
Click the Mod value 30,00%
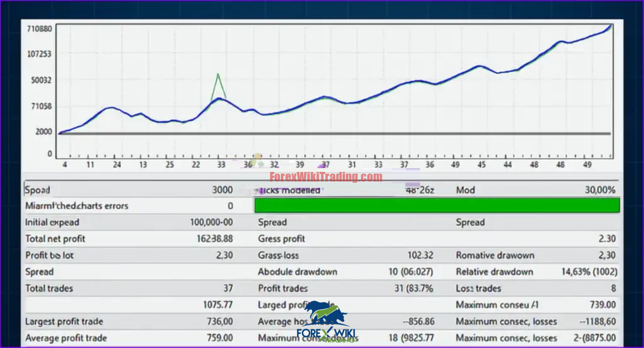(x=600, y=190)
